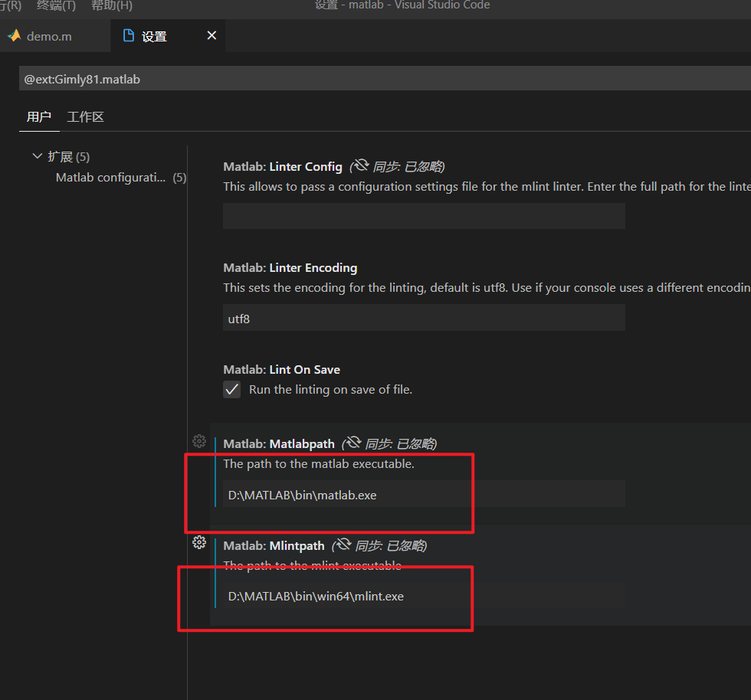The height and width of the screenshot is (700, 751).
Task: Click the text 'Run the linting on save of file.'
Action: pos(330,390)
